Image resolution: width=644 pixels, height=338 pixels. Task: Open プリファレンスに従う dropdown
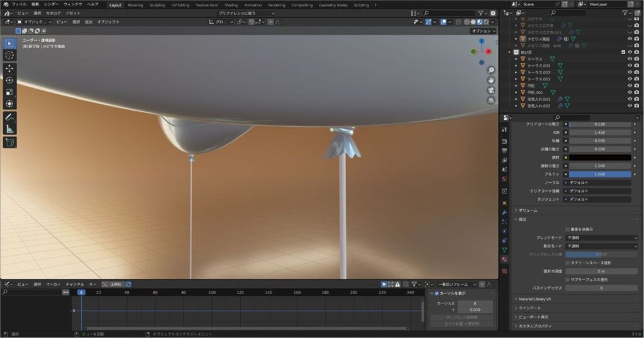click(x=246, y=14)
